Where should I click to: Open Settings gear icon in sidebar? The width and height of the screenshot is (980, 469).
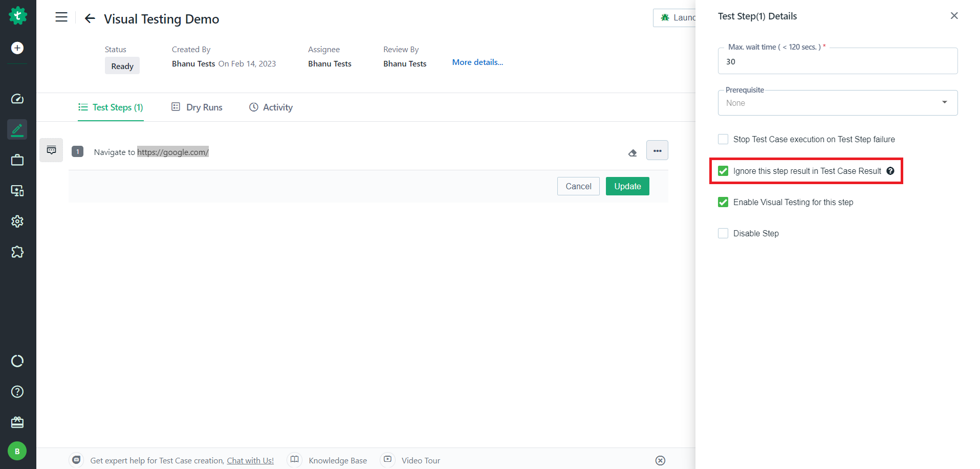[17, 221]
